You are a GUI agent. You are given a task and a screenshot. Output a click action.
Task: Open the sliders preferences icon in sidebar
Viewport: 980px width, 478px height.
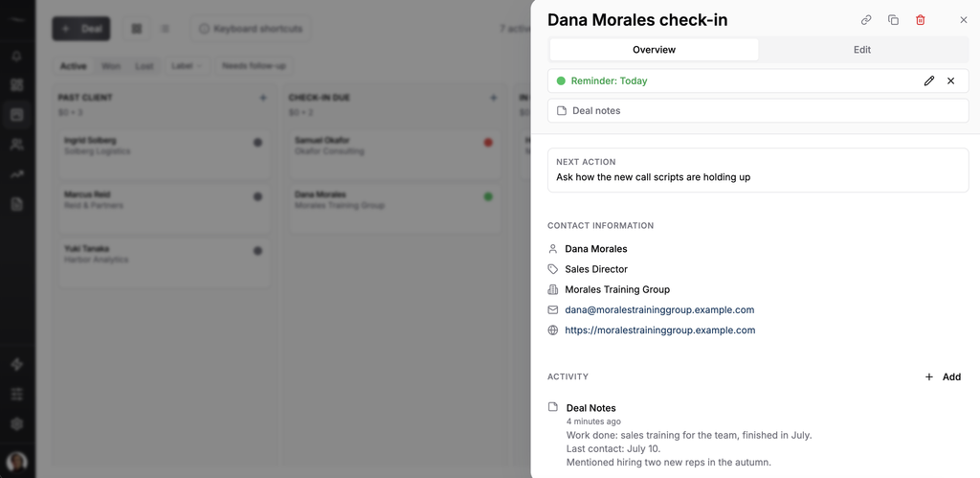17,394
